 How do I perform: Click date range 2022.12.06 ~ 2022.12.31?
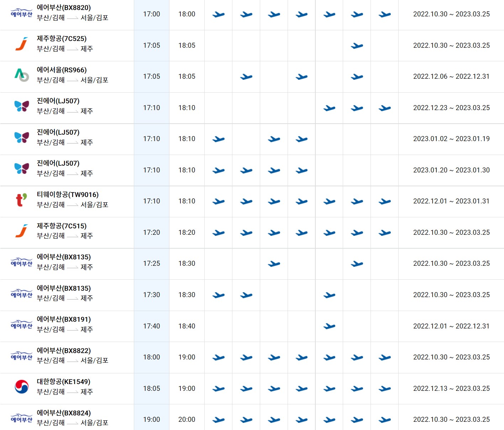tap(451, 76)
